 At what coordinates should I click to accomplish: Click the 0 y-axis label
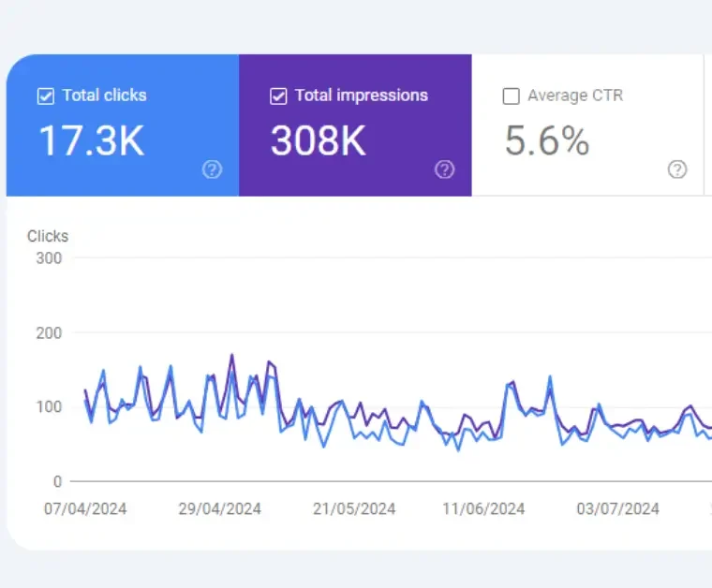pyautogui.click(x=57, y=481)
